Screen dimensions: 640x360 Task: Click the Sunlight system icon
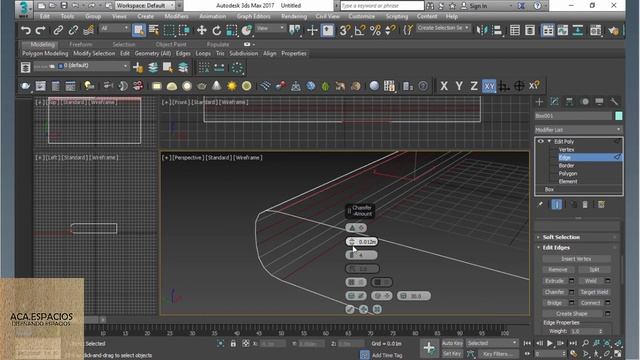pos(231,86)
